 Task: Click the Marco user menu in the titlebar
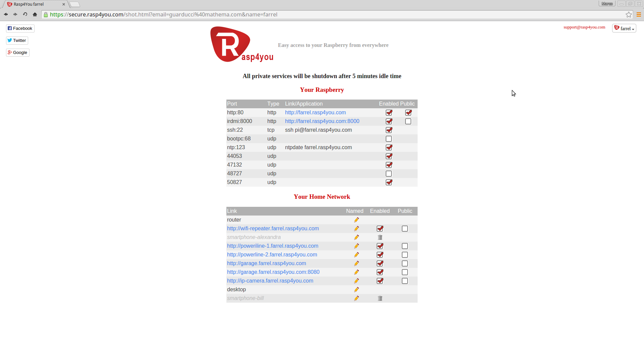pyautogui.click(x=607, y=3)
